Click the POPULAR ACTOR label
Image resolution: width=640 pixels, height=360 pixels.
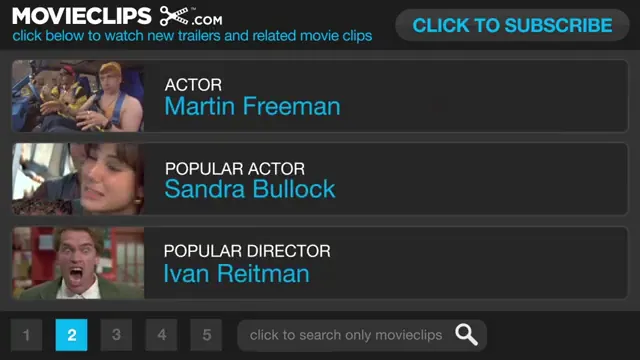[235, 169]
